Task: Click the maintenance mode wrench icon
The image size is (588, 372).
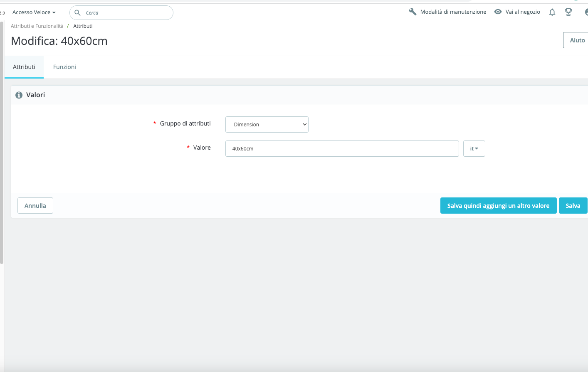Action: tap(413, 12)
